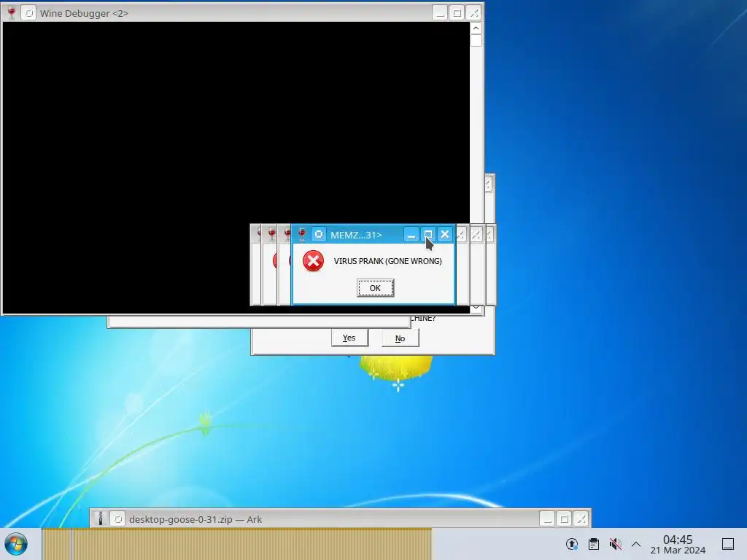
Task: Expand hidden system tray icons
Action: (636, 544)
